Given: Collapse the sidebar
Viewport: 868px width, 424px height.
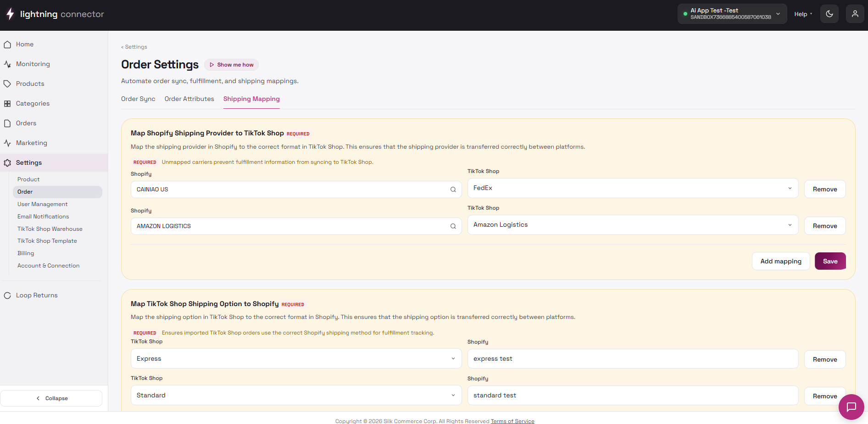Looking at the screenshot, I should coord(51,398).
